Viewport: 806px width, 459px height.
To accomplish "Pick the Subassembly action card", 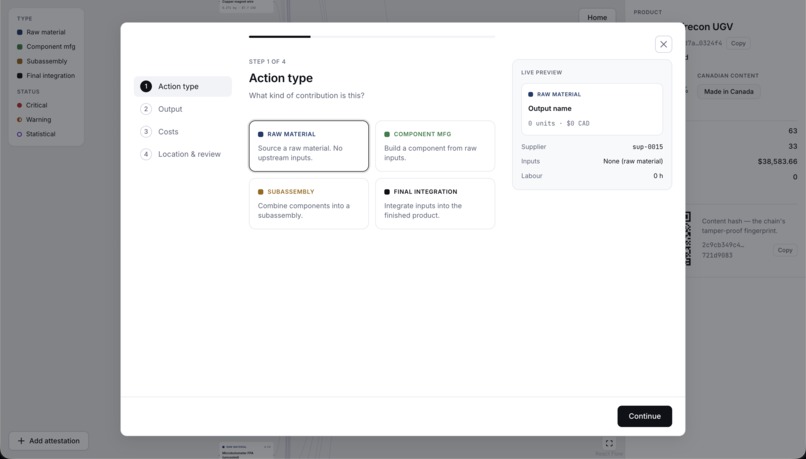I will tap(308, 204).
